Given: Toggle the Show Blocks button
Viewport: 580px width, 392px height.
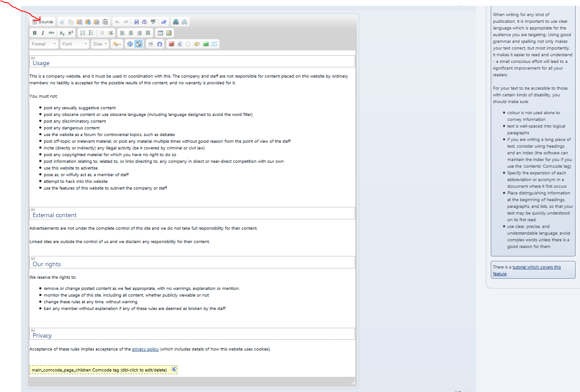Looking at the screenshot, I should pyautogui.click(x=138, y=44).
